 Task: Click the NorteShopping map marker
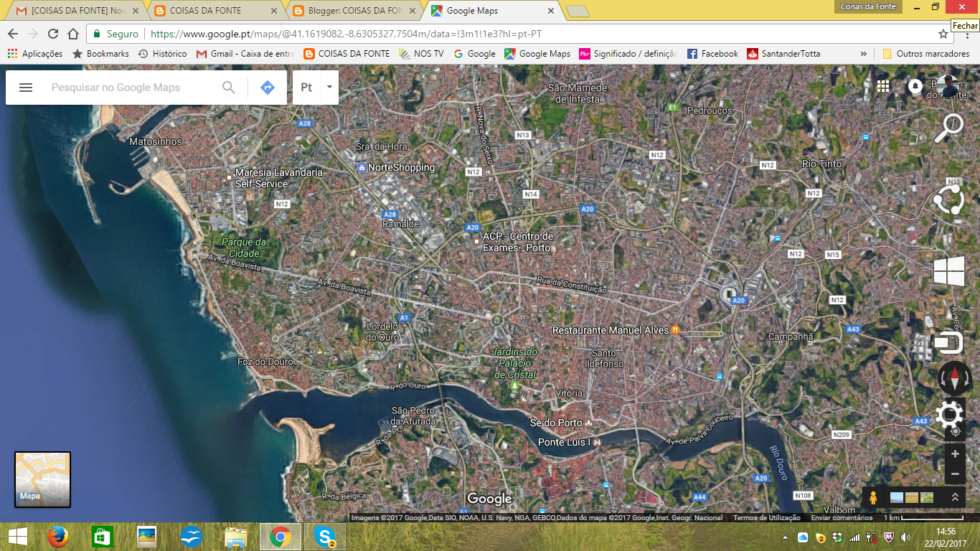tap(362, 167)
